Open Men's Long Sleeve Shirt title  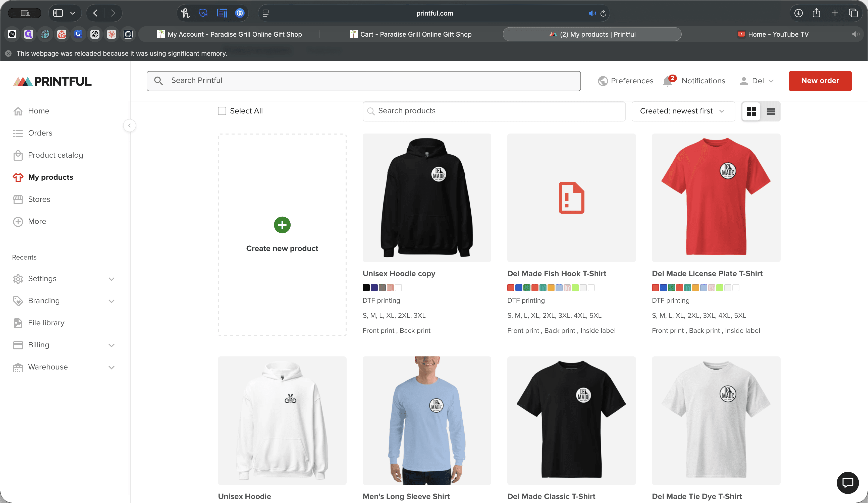click(406, 496)
